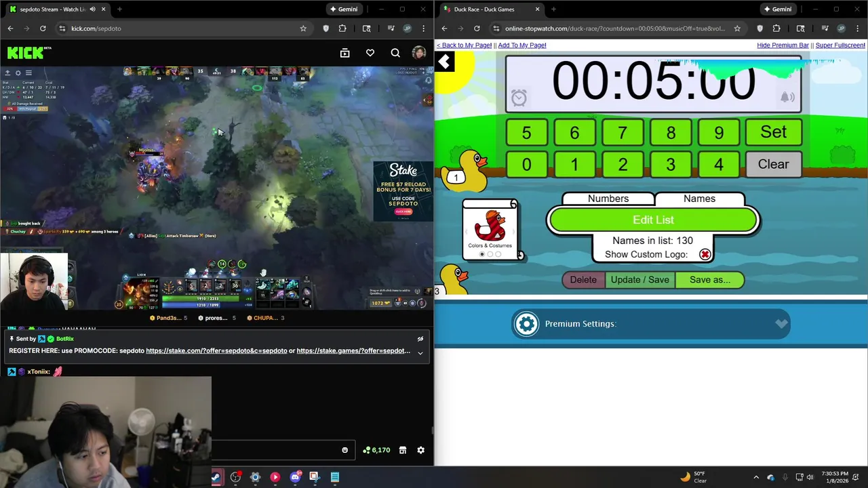
Task: Open chat settings gear icon
Action: [x=421, y=450]
